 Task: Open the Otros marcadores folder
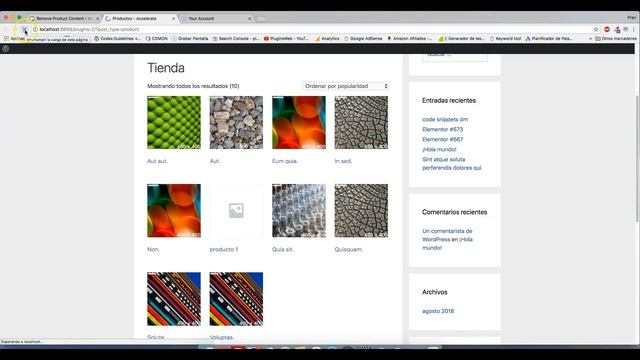click(x=616, y=38)
